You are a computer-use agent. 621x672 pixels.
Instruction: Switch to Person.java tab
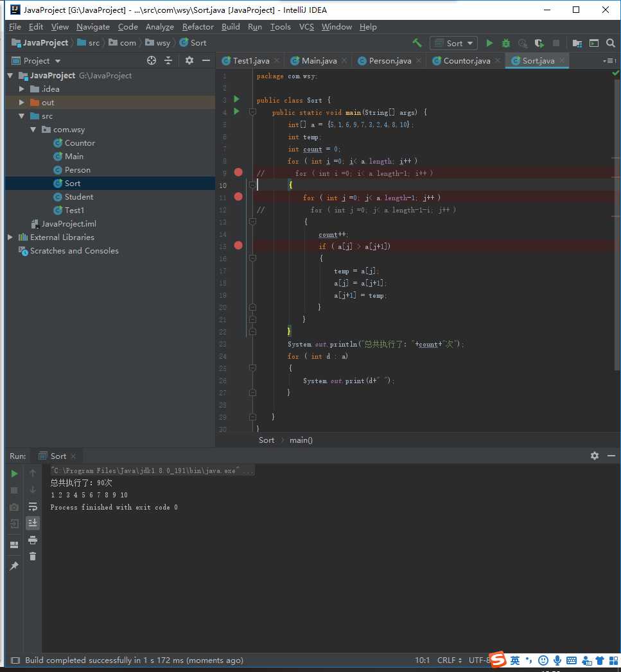(x=390, y=61)
